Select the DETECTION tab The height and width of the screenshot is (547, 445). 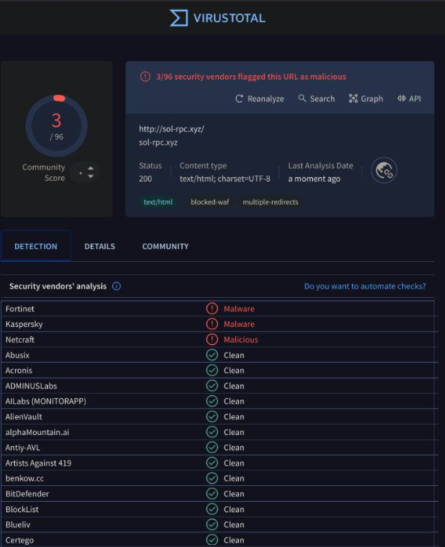[x=36, y=246]
